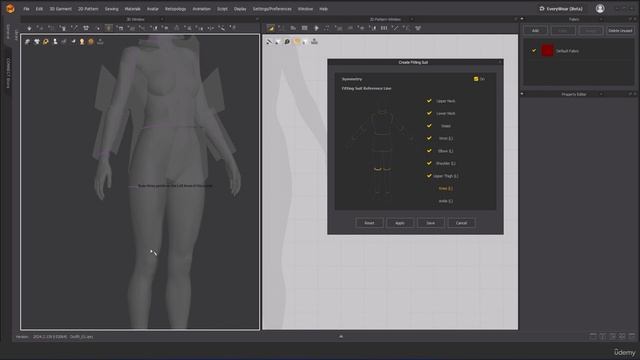Click the Cancel button in the dialog

[461, 223]
